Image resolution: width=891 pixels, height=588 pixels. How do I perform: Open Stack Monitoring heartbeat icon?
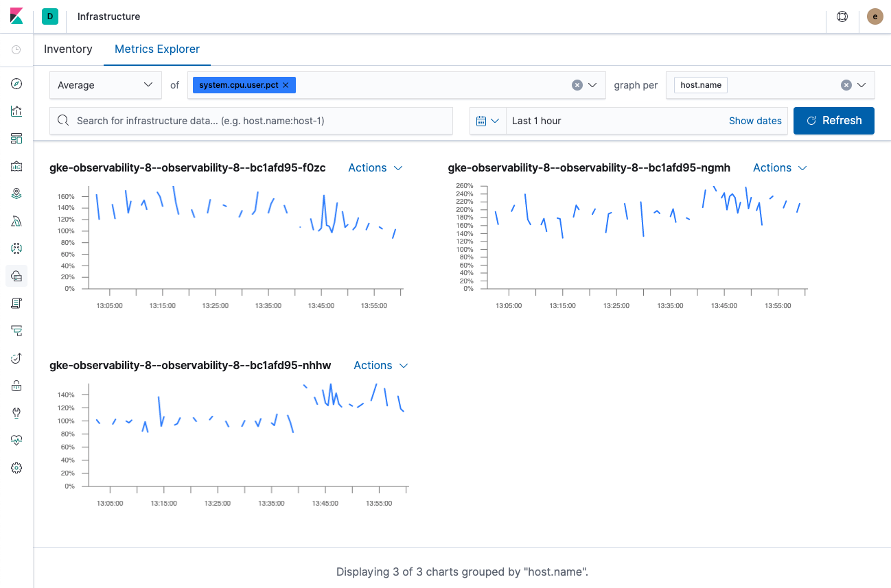coord(16,440)
